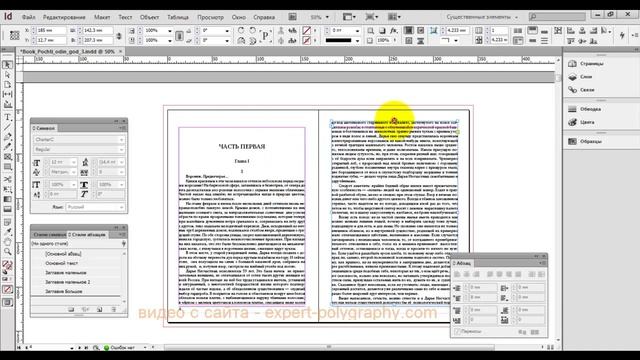Select the Direct Selection tool
640x360 pixels.
tap(7, 75)
